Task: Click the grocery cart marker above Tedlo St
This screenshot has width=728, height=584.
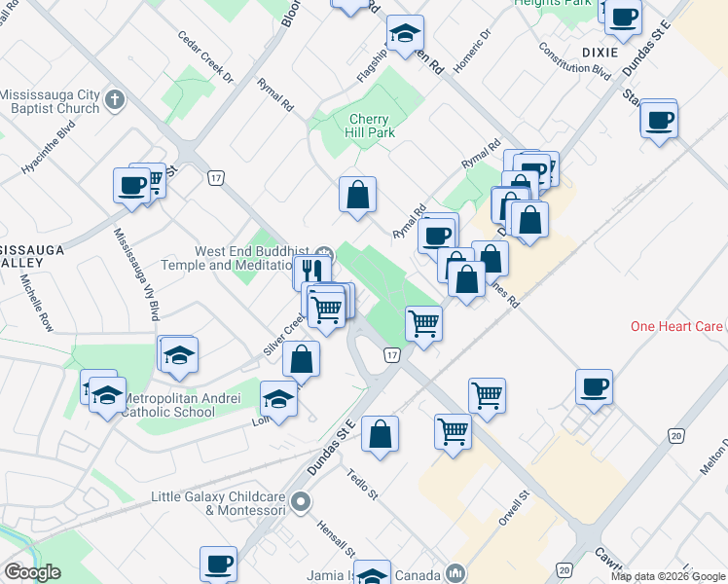Action: tap(454, 433)
